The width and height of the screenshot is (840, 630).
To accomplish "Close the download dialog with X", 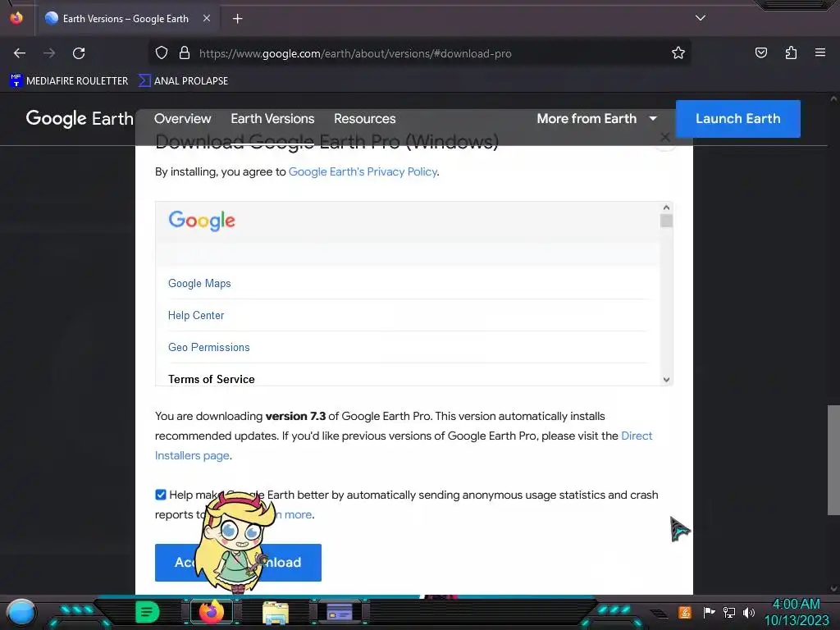I will 664,137.
